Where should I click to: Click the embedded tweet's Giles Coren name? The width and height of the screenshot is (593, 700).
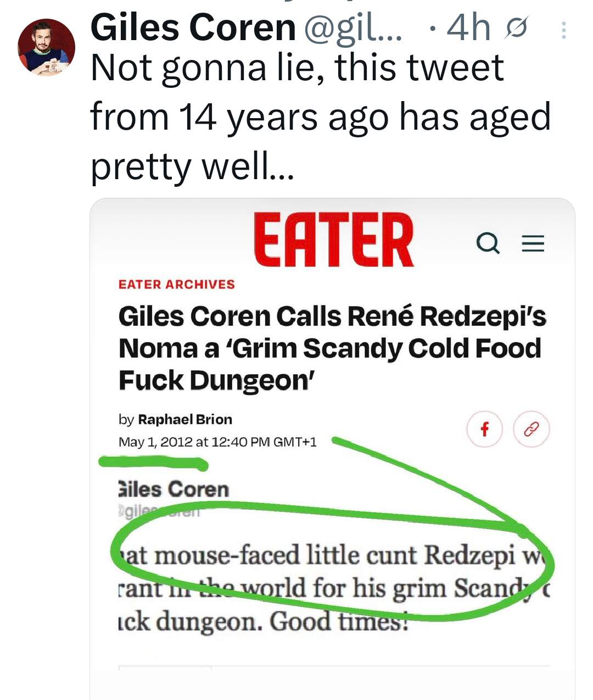point(174,489)
